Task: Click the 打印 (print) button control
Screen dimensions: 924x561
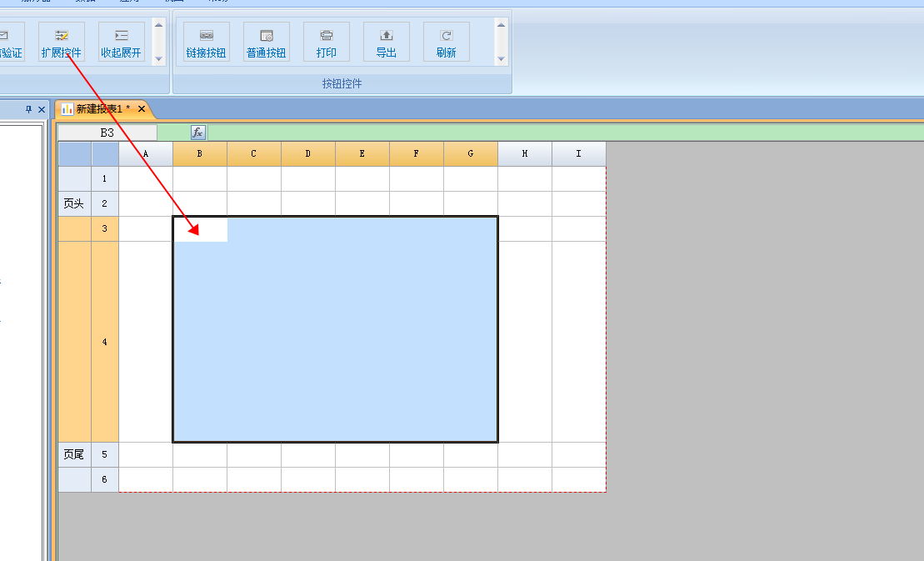Action: click(327, 42)
